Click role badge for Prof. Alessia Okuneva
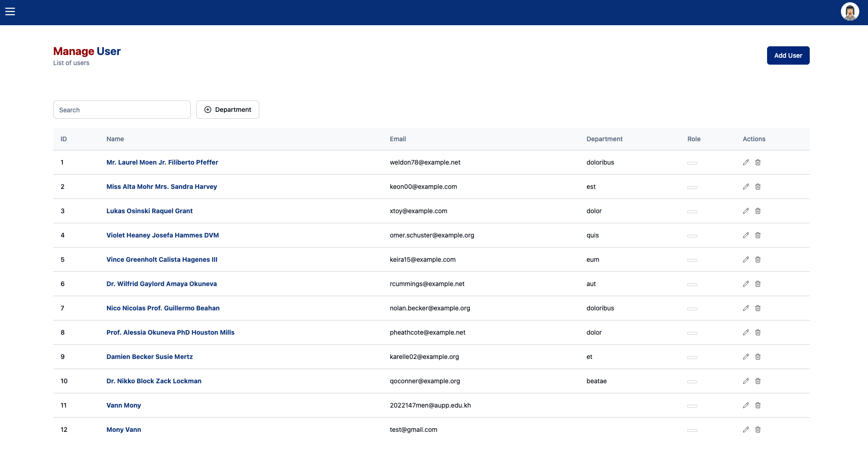 (x=692, y=333)
